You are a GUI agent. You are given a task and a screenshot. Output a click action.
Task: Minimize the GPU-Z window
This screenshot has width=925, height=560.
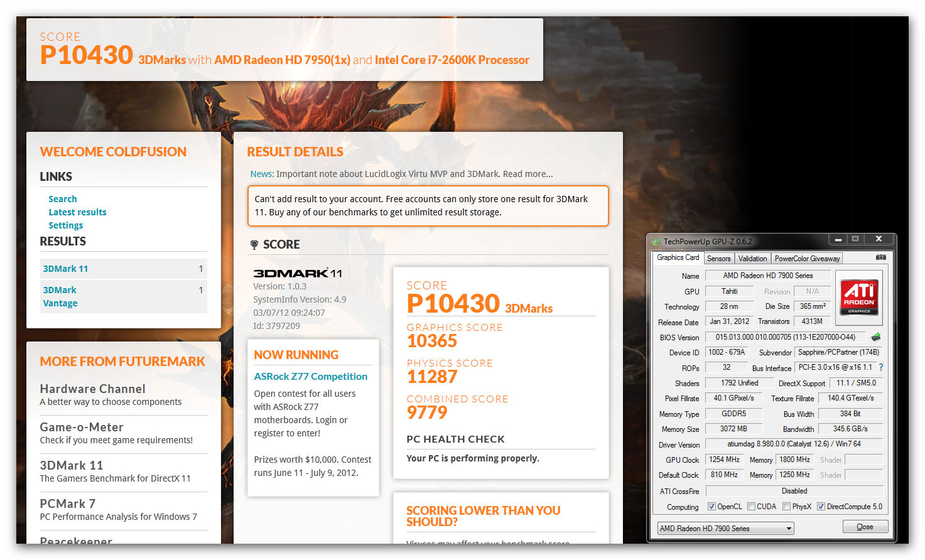pos(838,239)
